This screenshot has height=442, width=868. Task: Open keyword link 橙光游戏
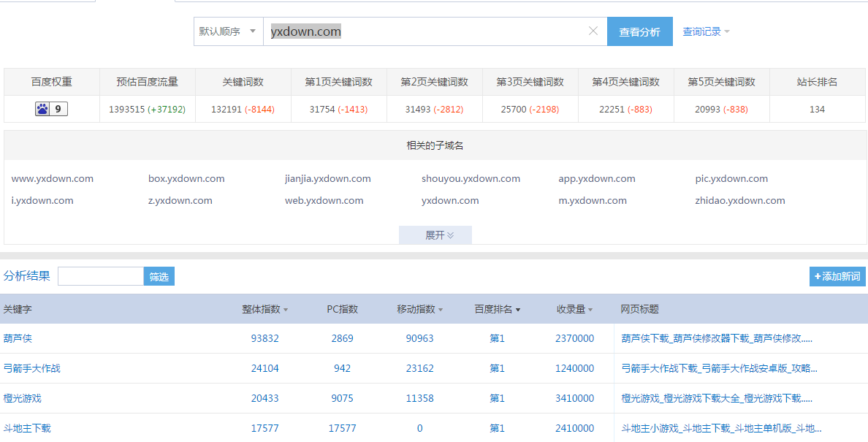tap(22, 397)
